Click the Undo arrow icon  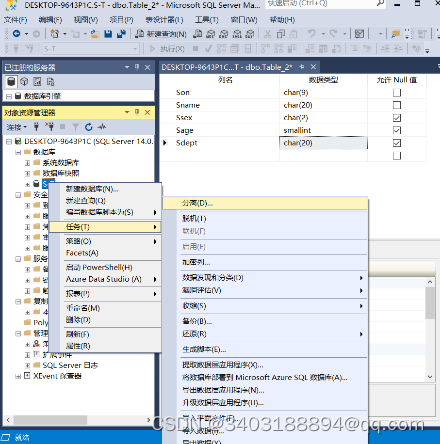pyautogui.click(x=312, y=34)
